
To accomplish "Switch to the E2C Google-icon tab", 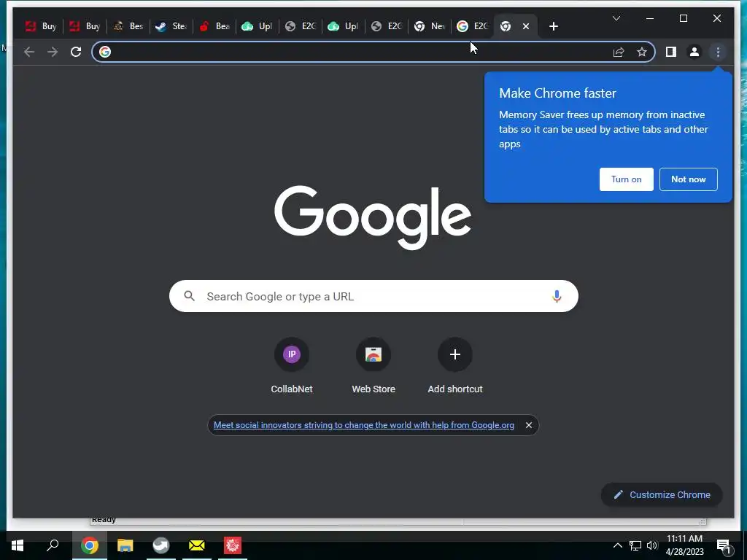I will pos(473,26).
